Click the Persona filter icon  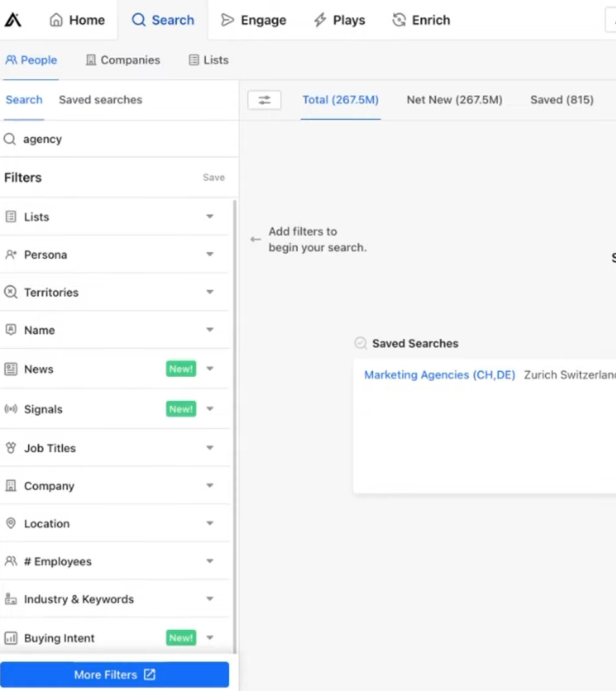pyautogui.click(x=11, y=255)
